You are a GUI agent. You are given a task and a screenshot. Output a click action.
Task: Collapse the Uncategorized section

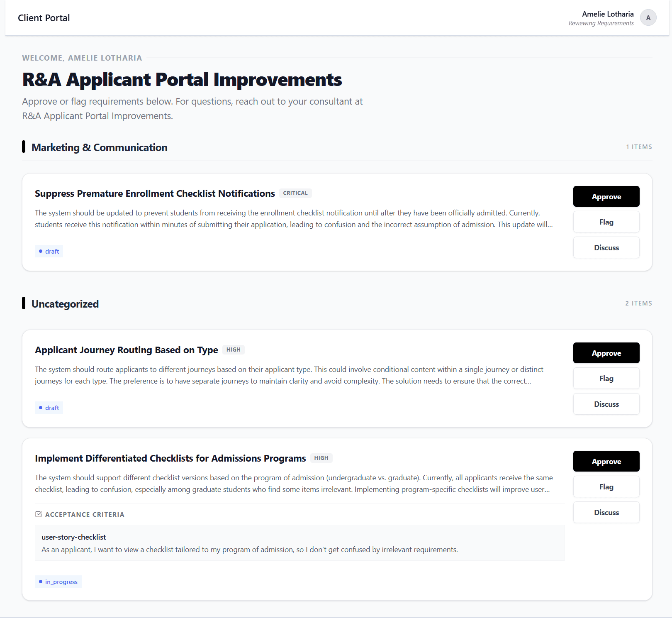click(x=65, y=303)
